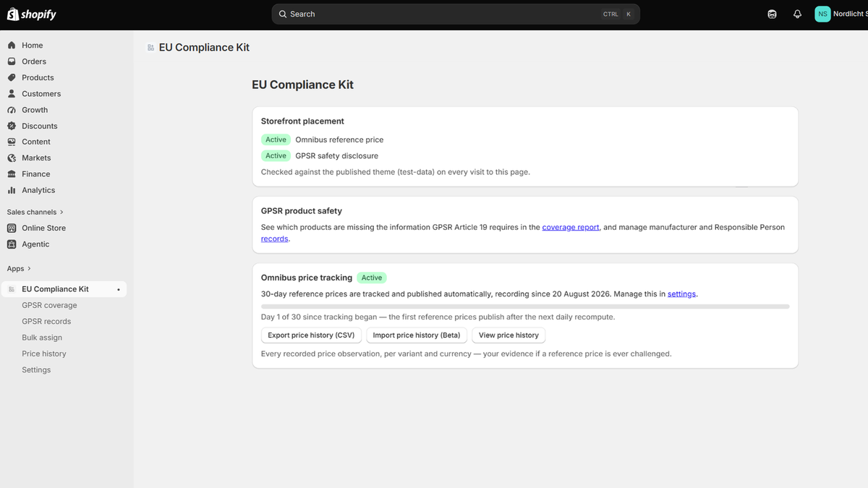Follow the coverage report link
The width and height of the screenshot is (868, 488).
[x=571, y=227]
